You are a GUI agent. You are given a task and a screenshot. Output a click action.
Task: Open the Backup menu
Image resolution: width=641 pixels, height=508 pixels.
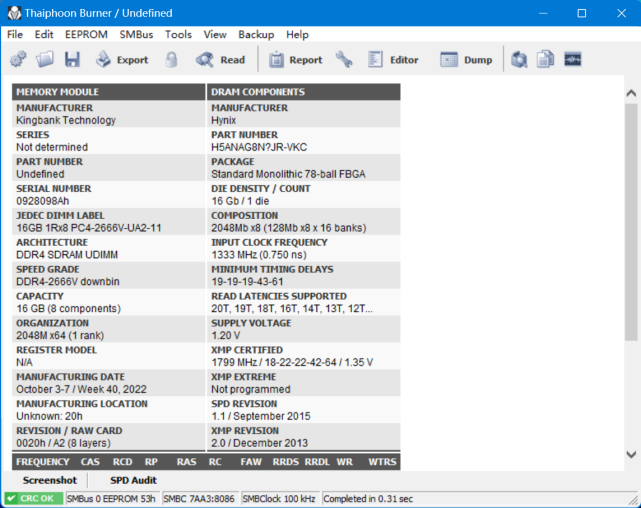click(256, 34)
